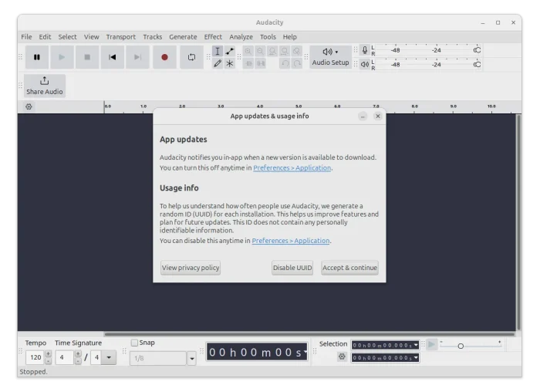The width and height of the screenshot is (540, 392).
Task: Click the Pause transport button
Action: 37,57
